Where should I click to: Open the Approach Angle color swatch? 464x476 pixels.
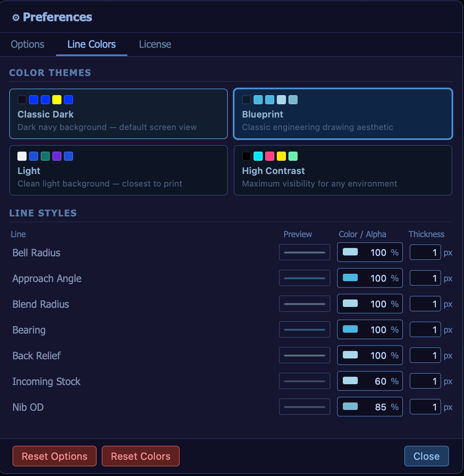click(x=351, y=278)
